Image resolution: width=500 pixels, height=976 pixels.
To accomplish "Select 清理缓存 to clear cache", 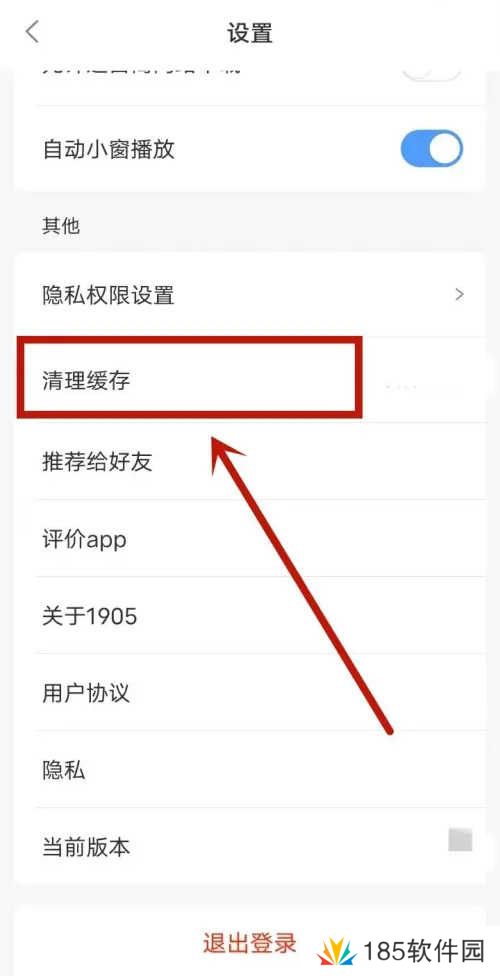I will [249, 380].
